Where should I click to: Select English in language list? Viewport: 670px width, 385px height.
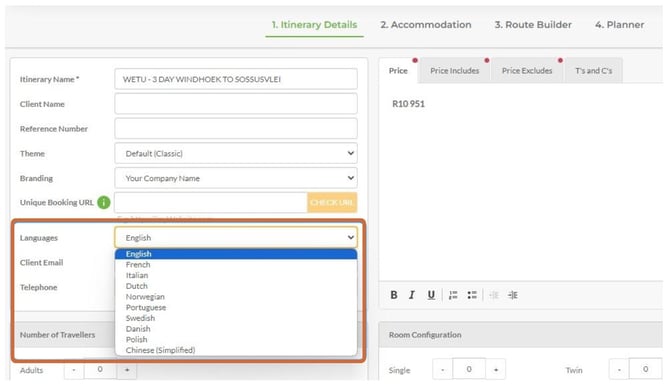236,254
